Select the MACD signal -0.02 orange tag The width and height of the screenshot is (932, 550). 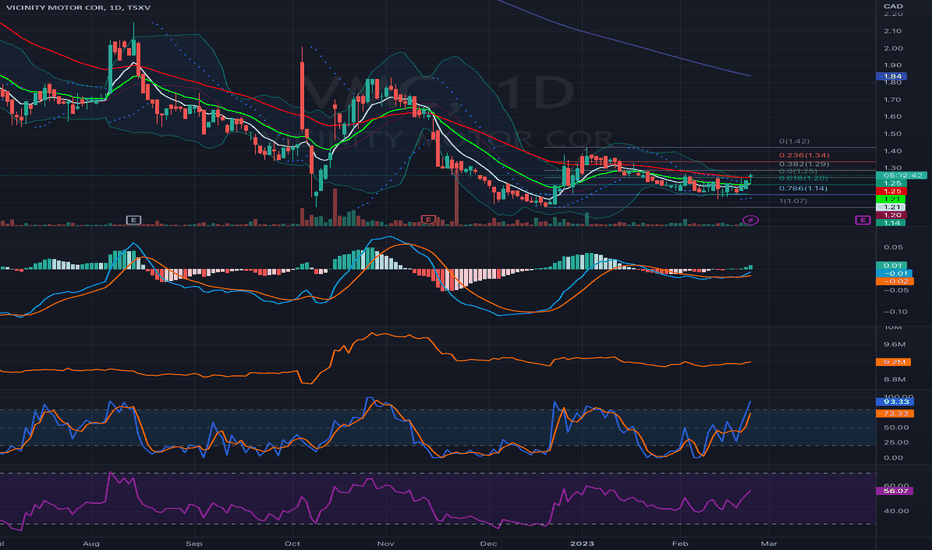click(x=895, y=281)
